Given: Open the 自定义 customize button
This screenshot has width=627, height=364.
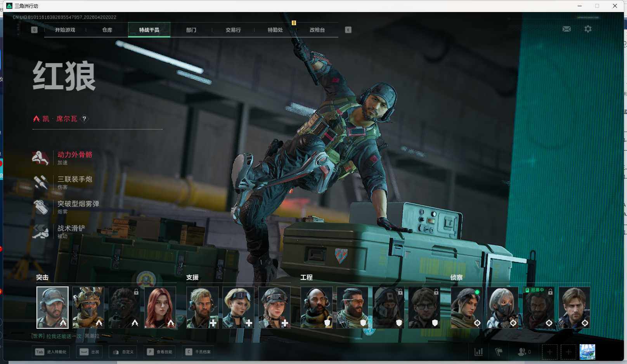Looking at the screenshot, I should click(123, 352).
